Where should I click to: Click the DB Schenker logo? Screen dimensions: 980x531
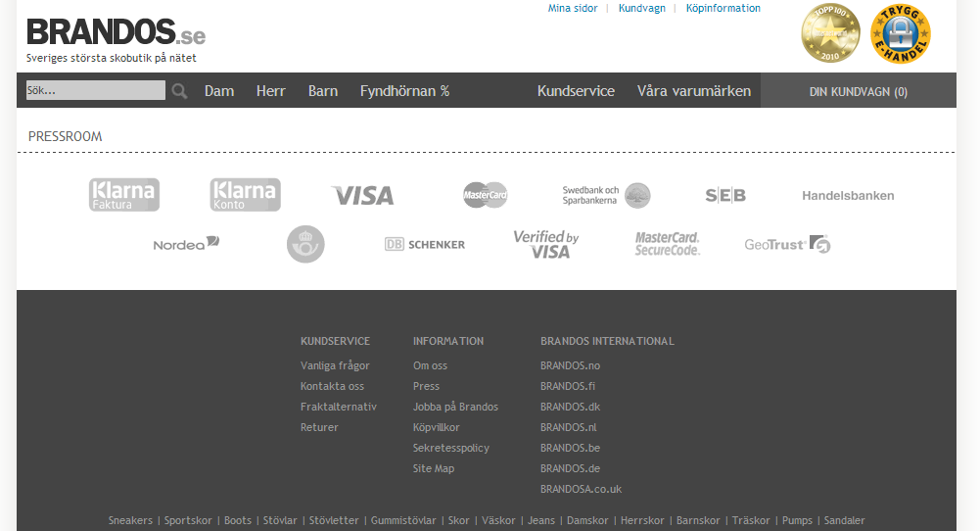(x=425, y=245)
